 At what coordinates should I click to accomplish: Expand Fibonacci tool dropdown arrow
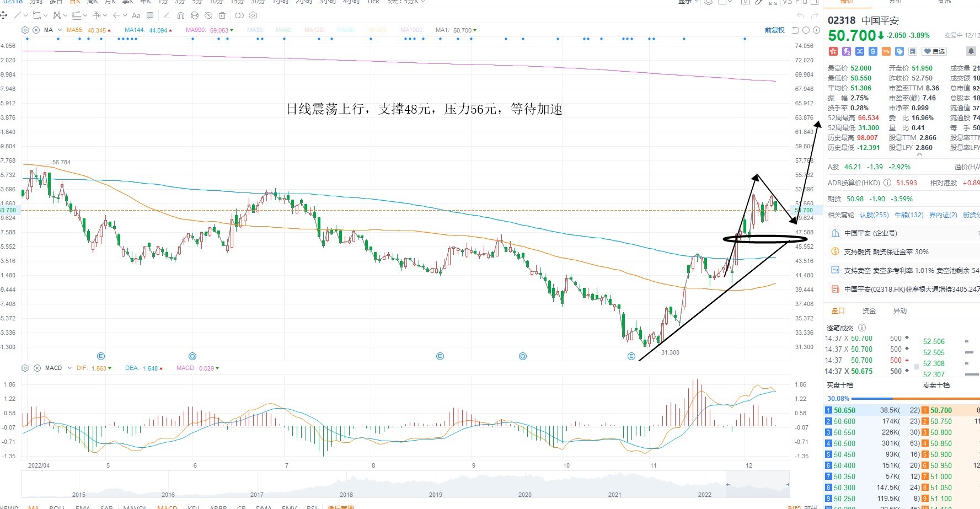(x=85, y=15)
